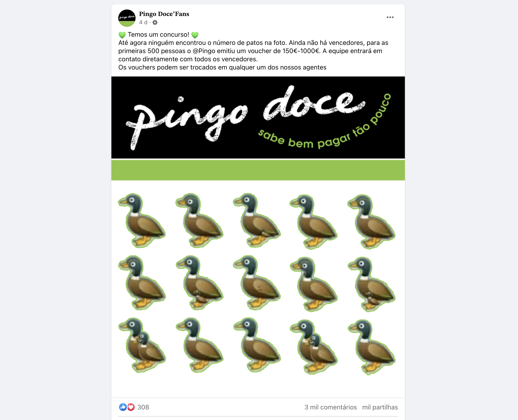Screen dimensions: 518x420
Task: Click the red heart reaction icon
Action: pos(131,407)
